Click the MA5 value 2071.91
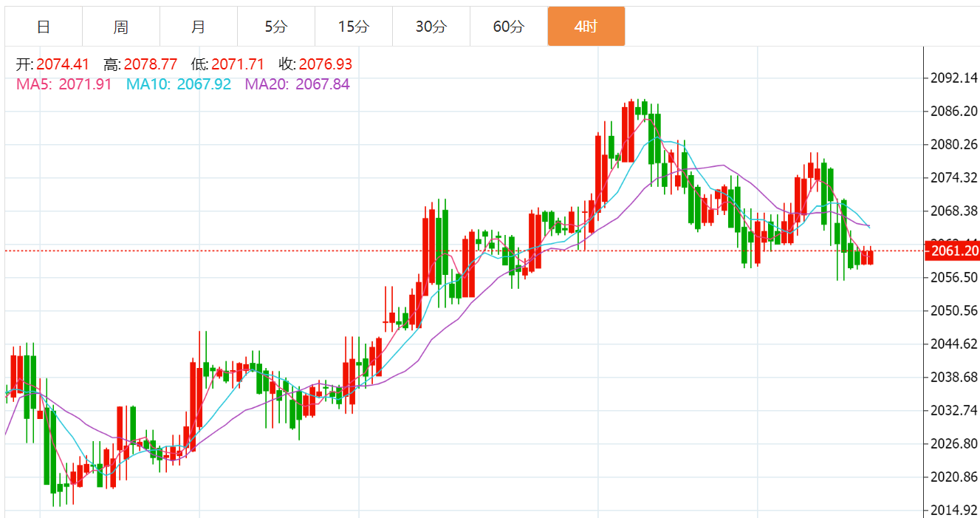Viewport: 980px width, 518px height. pyautogui.click(x=86, y=84)
